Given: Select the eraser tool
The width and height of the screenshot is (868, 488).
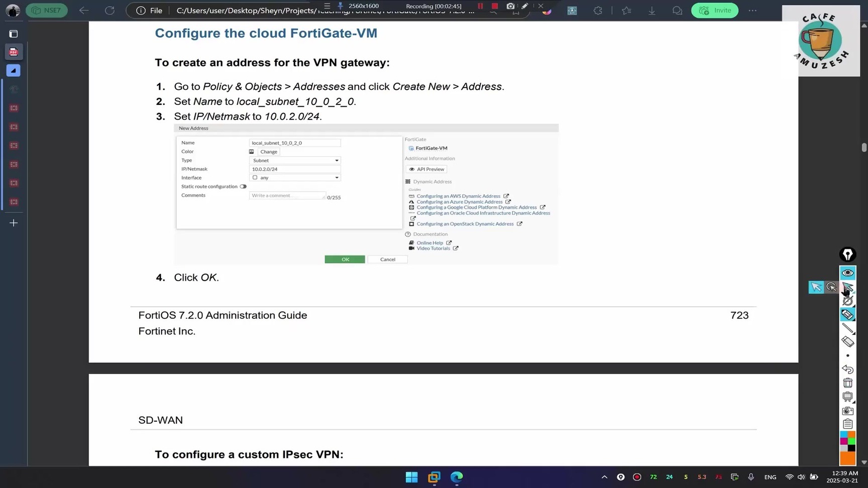Looking at the screenshot, I should click(x=848, y=342).
